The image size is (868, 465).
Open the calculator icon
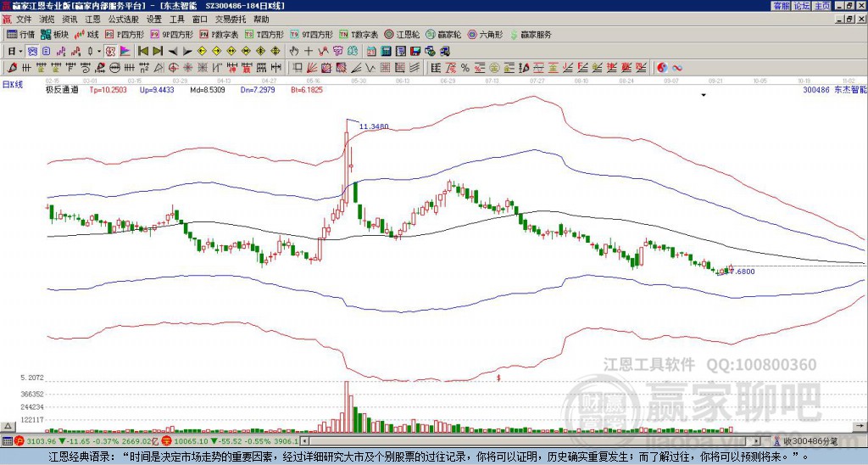click(386, 52)
